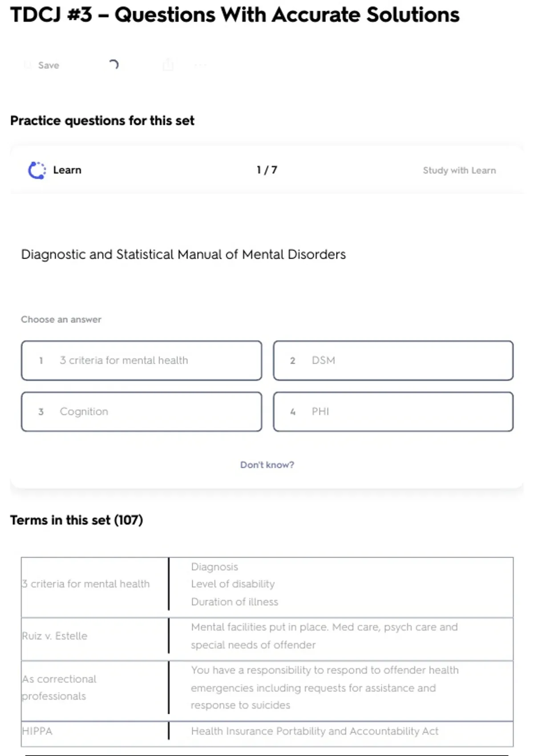
Task: Click the question text 'Diagnostic and Statistical Manual'
Action: point(183,254)
